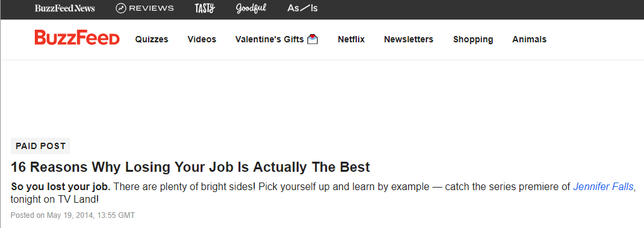The height and width of the screenshot is (228, 644).
Task: Click the REVIEWS text in top bar
Action: pos(152,8)
